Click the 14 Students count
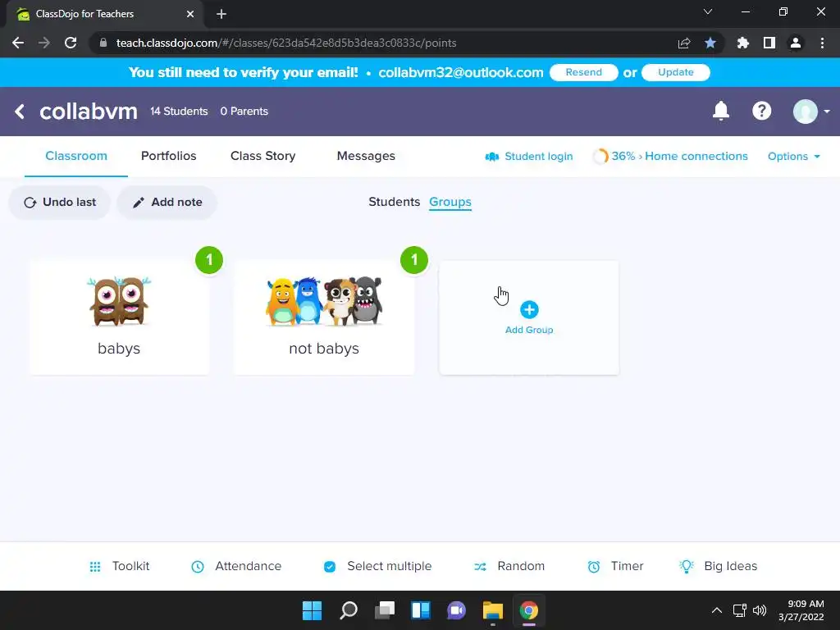The image size is (840, 630). point(179,112)
